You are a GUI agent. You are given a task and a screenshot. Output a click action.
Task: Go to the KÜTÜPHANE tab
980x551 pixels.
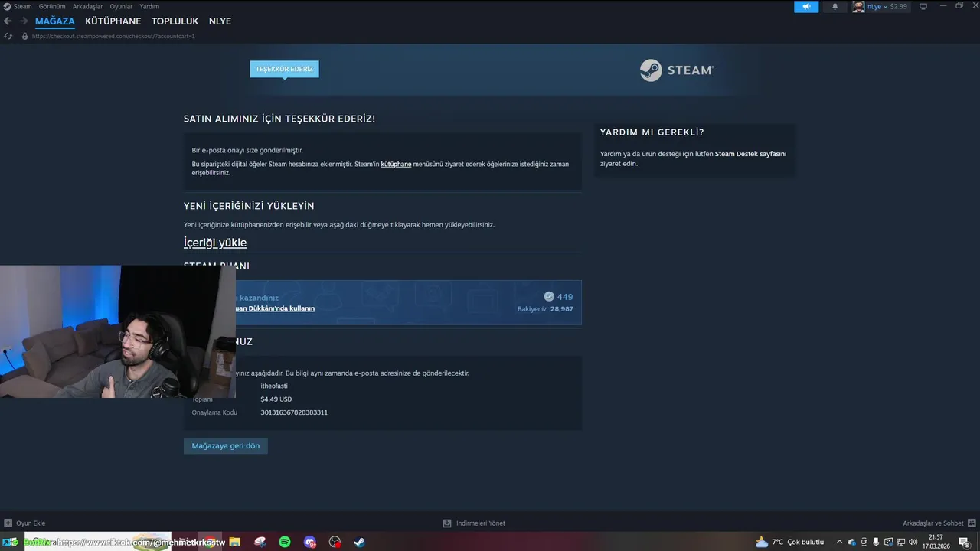[x=113, y=21]
